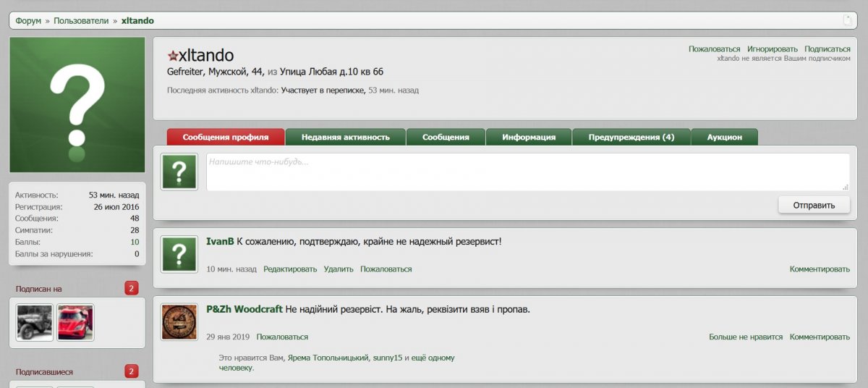Click the Отправить button
The width and height of the screenshot is (868, 388).
pyautogui.click(x=814, y=205)
